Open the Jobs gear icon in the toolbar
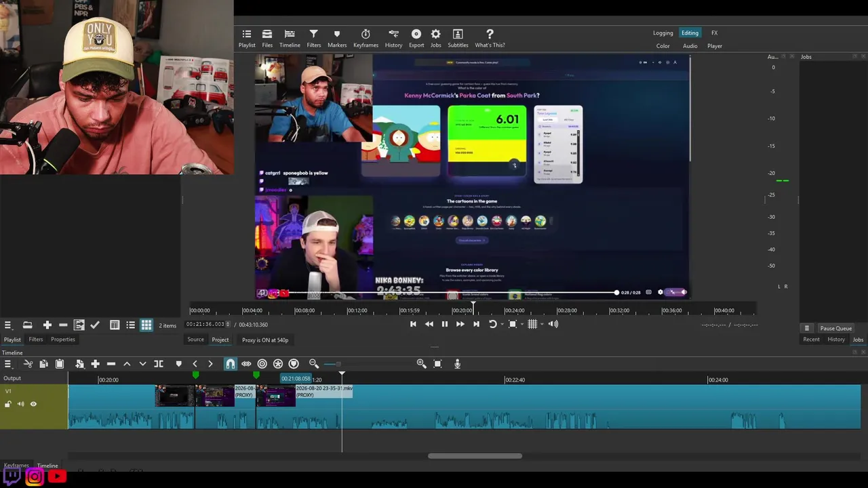The height and width of the screenshot is (488, 868). pyautogui.click(x=435, y=39)
